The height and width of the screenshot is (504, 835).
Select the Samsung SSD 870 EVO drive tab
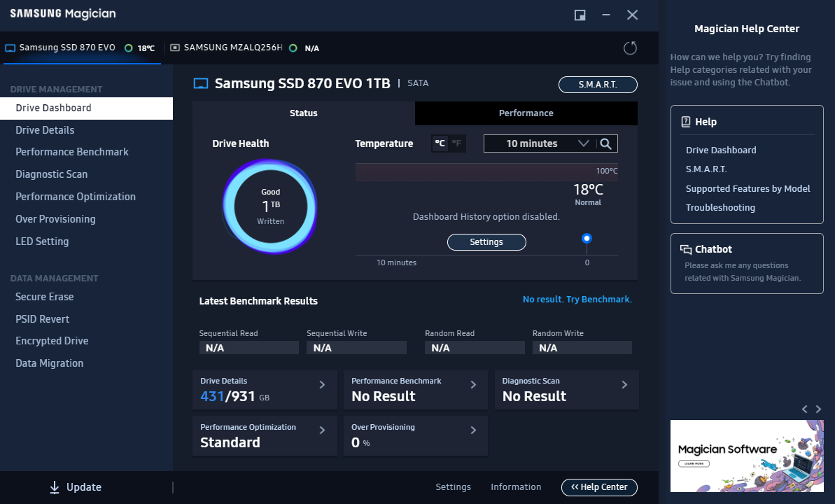click(82, 48)
